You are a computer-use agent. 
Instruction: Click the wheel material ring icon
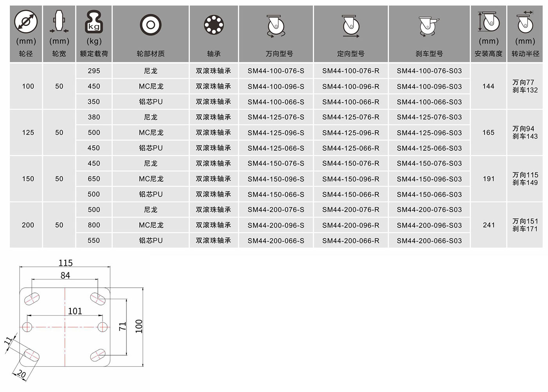click(x=151, y=25)
